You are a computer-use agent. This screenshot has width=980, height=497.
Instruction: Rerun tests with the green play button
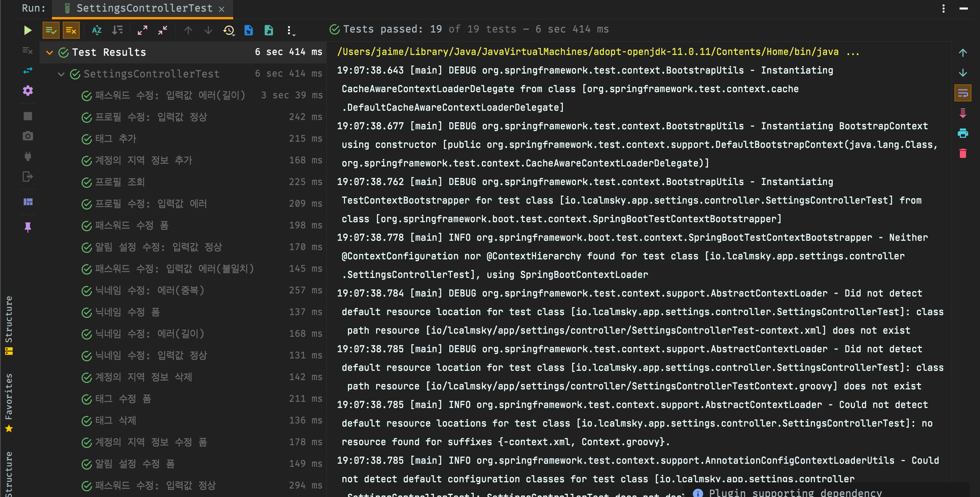click(28, 30)
